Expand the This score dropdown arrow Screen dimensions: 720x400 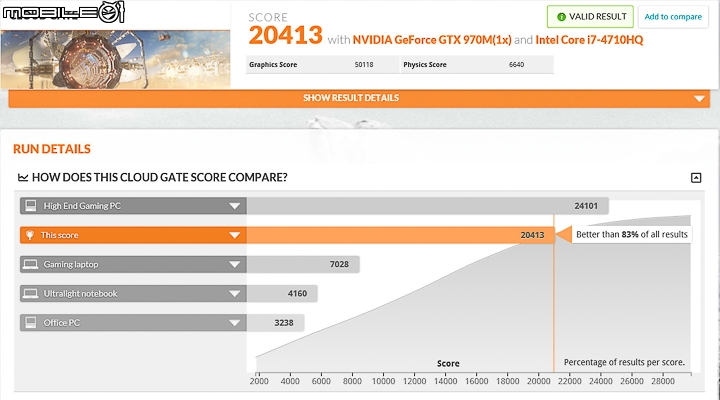(235, 235)
